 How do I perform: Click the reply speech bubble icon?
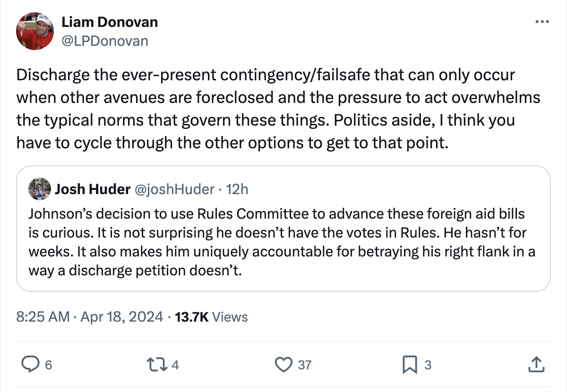pos(31,364)
